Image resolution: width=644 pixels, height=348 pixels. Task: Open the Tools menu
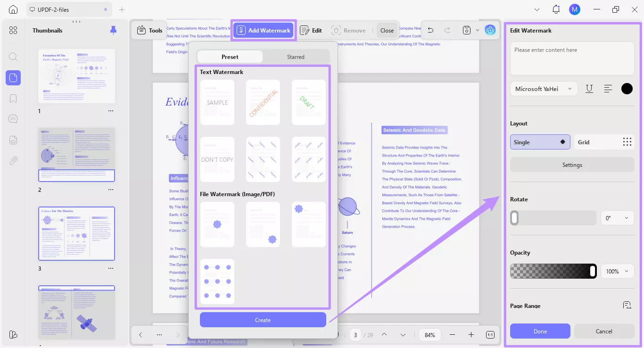[x=149, y=30]
